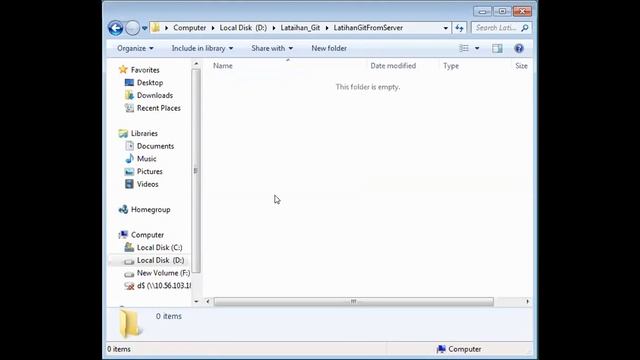Open the Pictures library
This screenshot has width=640, height=360.
[x=149, y=171]
